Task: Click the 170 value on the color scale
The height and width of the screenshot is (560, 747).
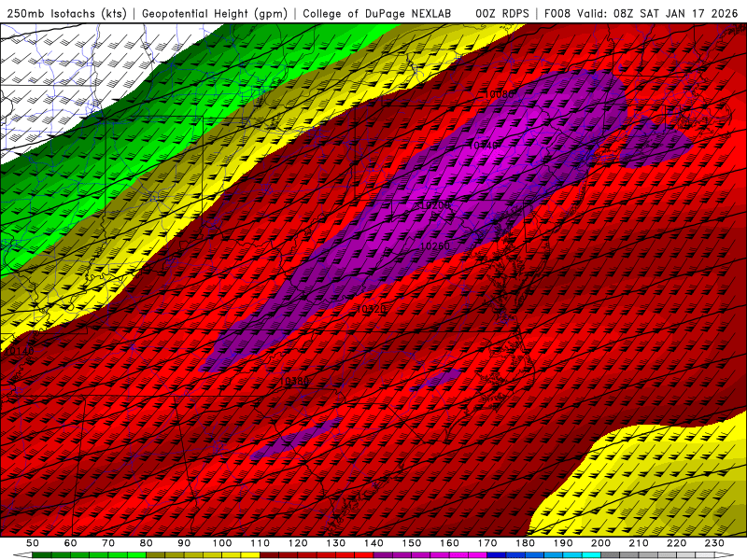Action: coord(487,543)
